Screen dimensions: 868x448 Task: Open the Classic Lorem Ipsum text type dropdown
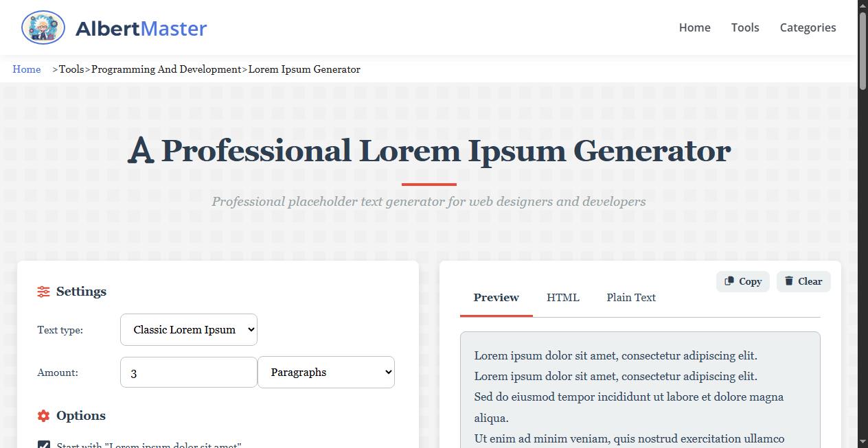point(188,329)
